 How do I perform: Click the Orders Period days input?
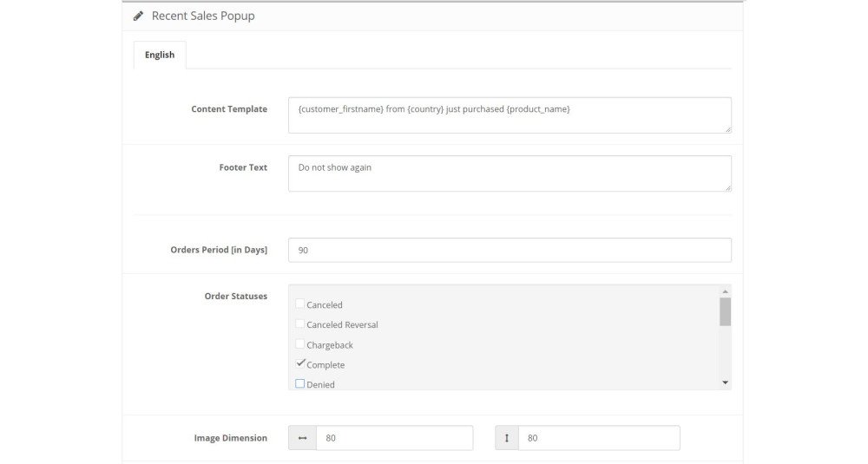pos(510,250)
